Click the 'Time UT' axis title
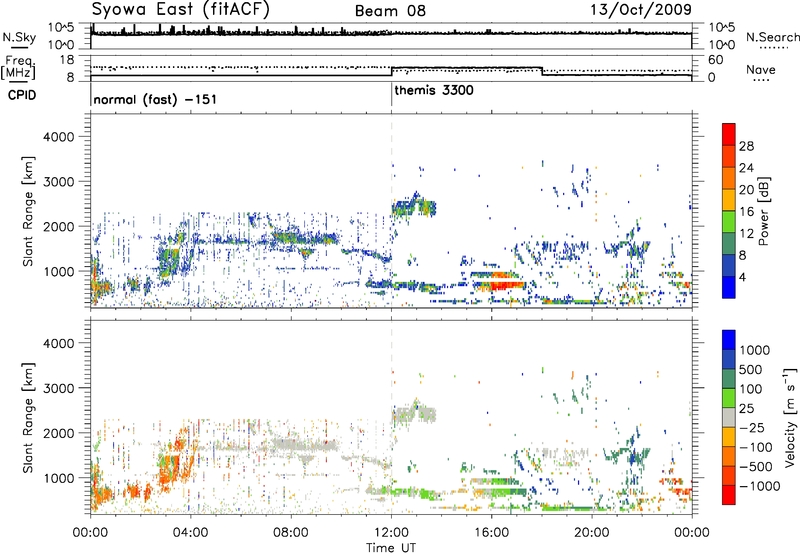800x554 pixels. pos(391,548)
